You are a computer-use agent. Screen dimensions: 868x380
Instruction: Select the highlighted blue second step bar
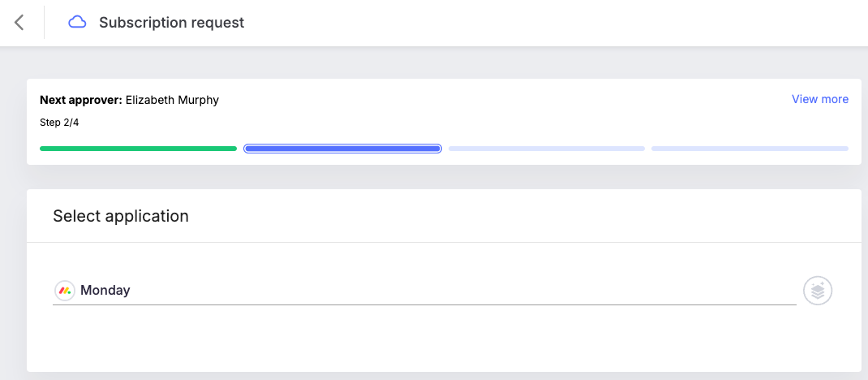coord(342,149)
